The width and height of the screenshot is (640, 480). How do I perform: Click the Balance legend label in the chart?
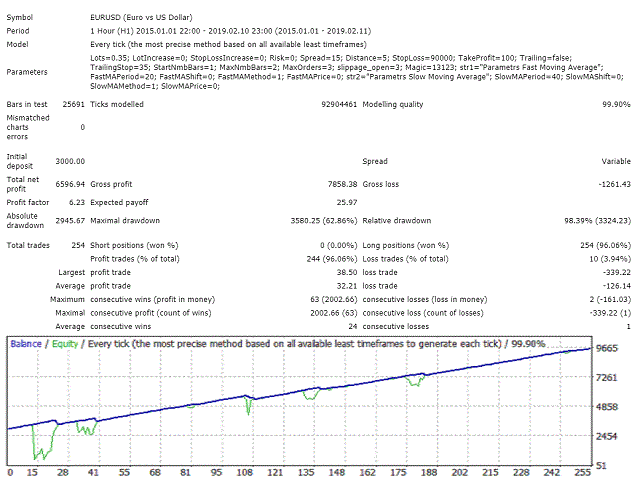(26, 344)
